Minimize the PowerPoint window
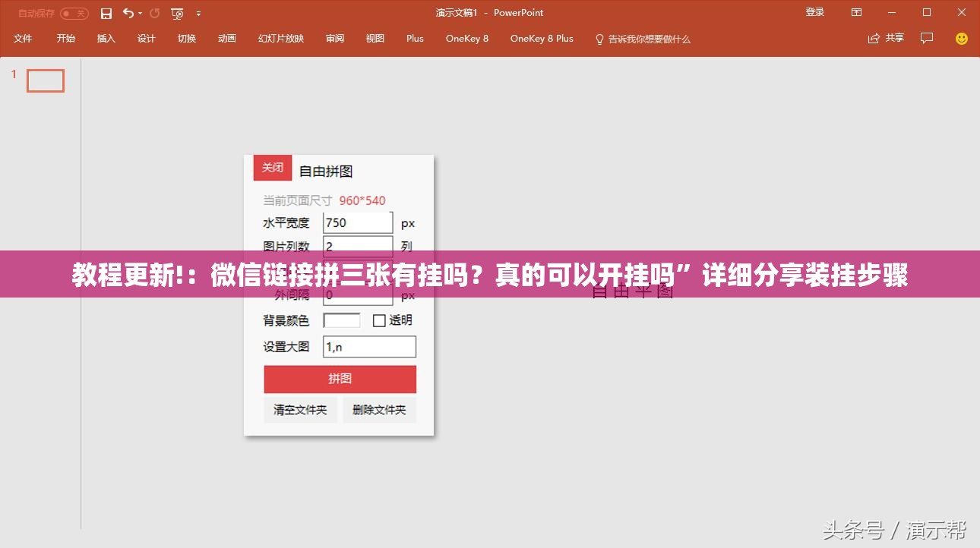This screenshot has width=980, height=548. click(892, 12)
